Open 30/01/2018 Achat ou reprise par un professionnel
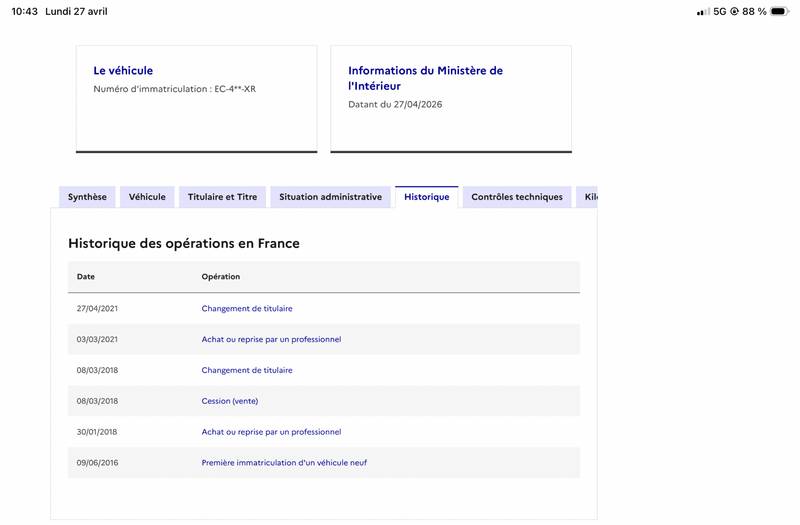Viewport: 800px width, 525px height. pyautogui.click(x=271, y=432)
